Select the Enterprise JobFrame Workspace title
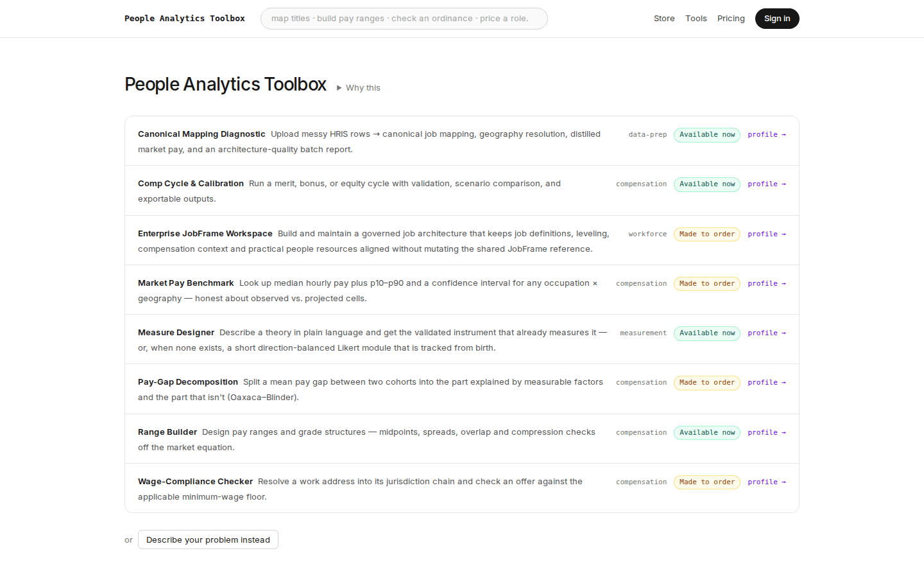924x578 pixels. 205,234
